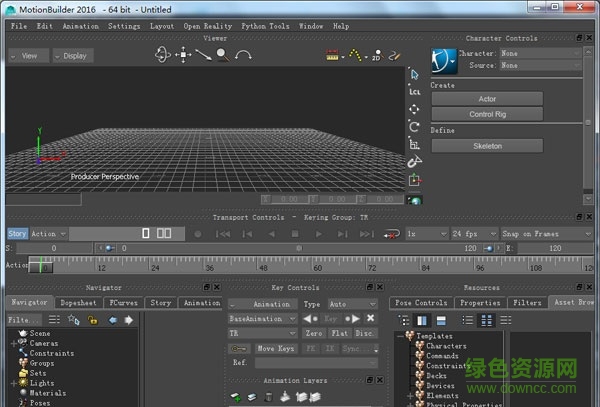Toggle the 2D snap mode icon
Screen dimensions: 600x407
tap(376, 56)
